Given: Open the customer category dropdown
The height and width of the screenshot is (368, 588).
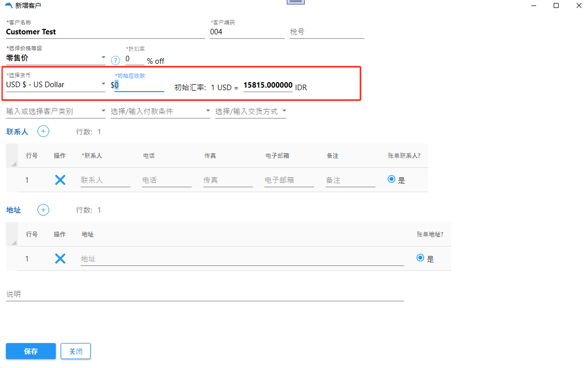Looking at the screenshot, I should coord(103,111).
